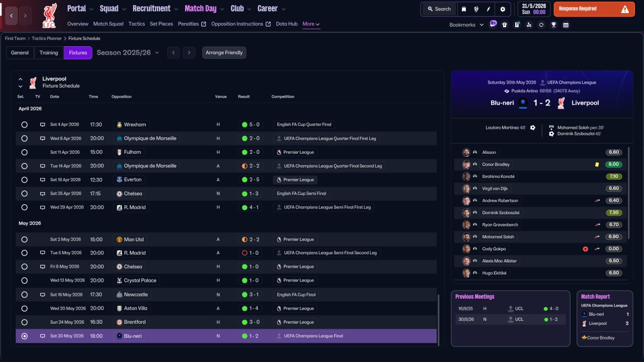
Task: Select radio button for Chelsea FA Cup Semi Final
Action: [24, 194]
